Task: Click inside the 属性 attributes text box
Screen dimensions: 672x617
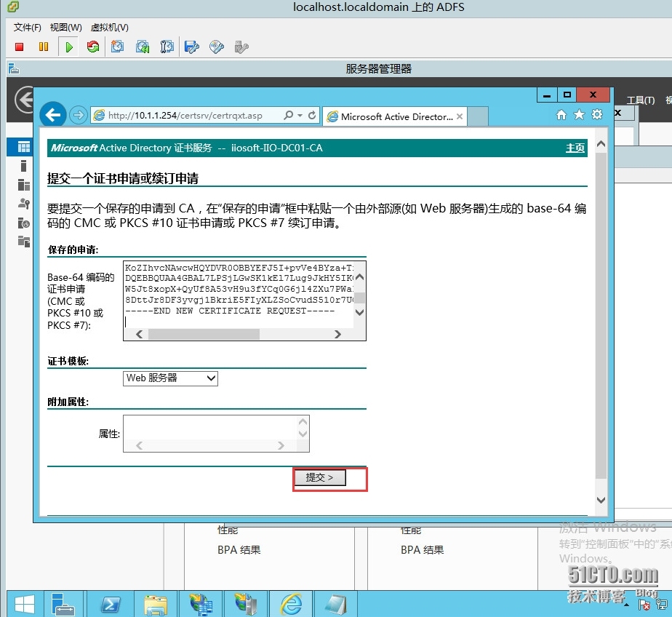Action: click(x=210, y=428)
